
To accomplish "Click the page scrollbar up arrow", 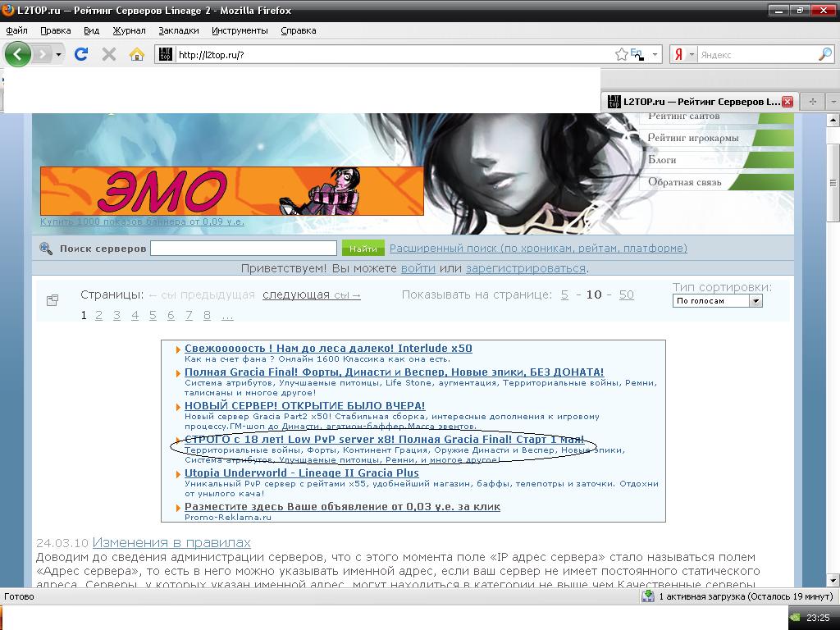I will pos(833,120).
